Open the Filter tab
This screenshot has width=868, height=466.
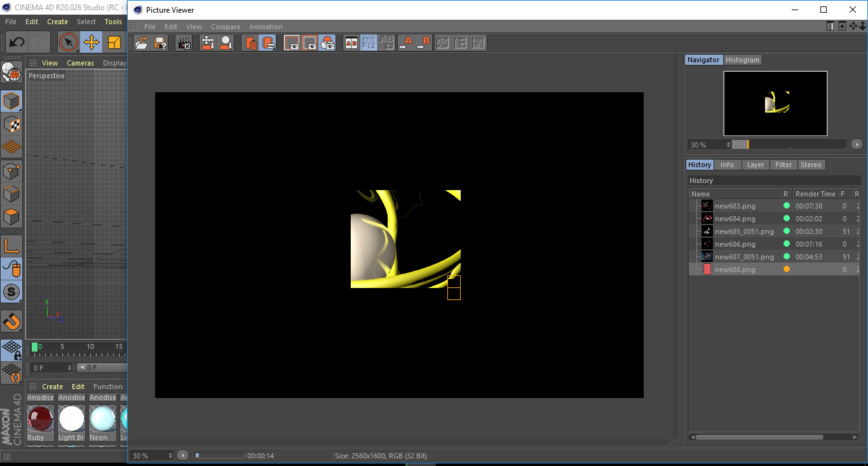click(x=783, y=165)
